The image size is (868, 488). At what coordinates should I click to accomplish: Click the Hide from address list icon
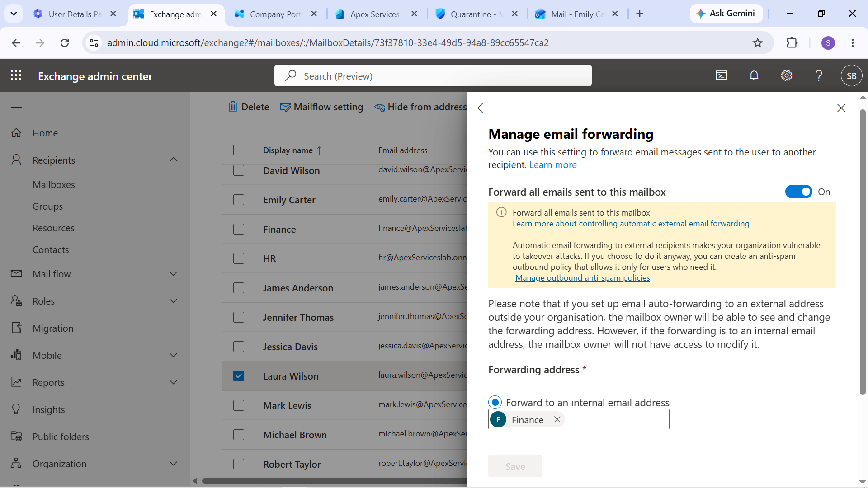coord(380,107)
